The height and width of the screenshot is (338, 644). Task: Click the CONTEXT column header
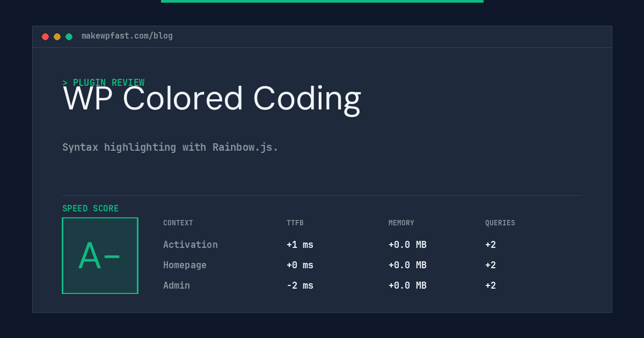tap(178, 223)
